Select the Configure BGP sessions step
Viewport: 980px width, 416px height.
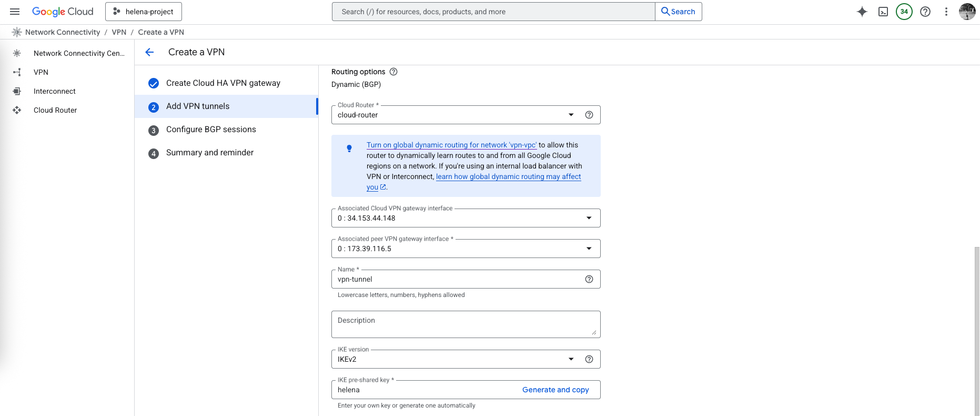[211, 130]
